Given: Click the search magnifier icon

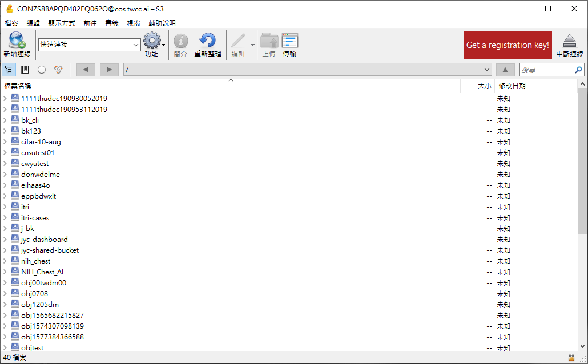Looking at the screenshot, I should click(578, 70).
